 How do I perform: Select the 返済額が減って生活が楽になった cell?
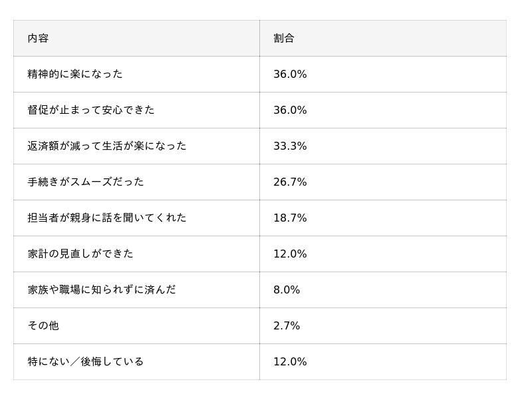pyautogui.click(x=107, y=146)
